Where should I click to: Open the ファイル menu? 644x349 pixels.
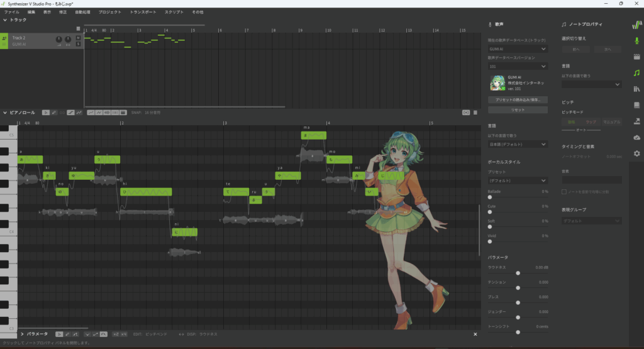tap(11, 12)
